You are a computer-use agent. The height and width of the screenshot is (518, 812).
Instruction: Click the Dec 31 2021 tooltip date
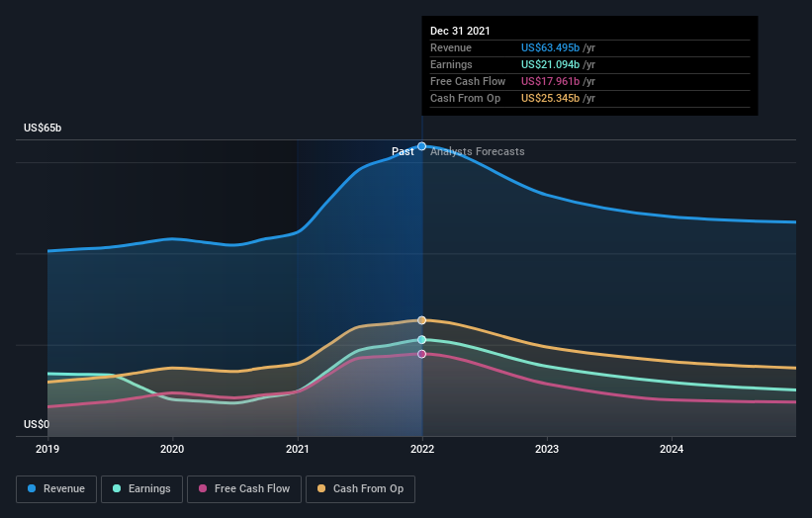tap(460, 31)
